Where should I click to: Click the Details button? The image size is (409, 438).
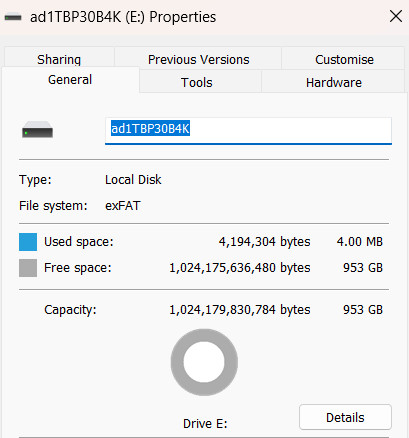click(345, 417)
